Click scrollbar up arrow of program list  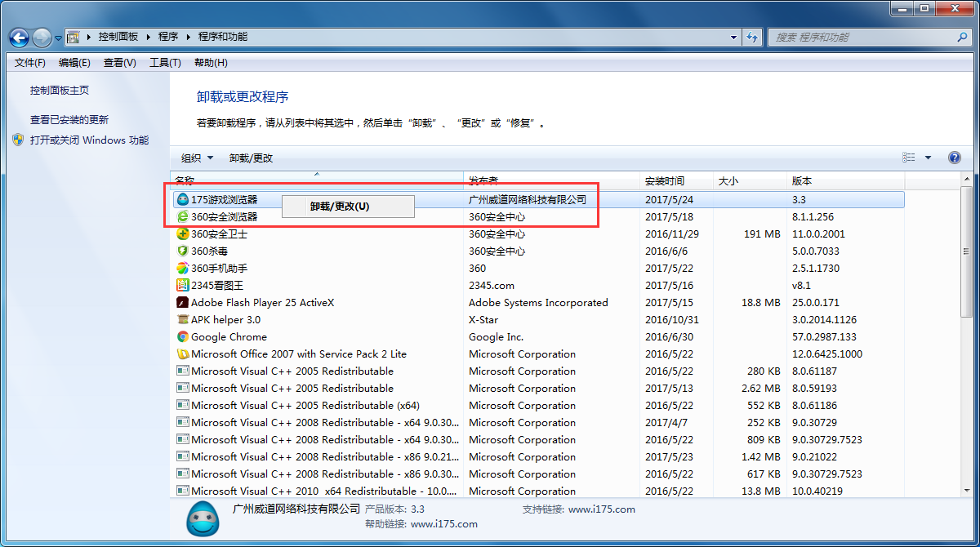pos(967,180)
